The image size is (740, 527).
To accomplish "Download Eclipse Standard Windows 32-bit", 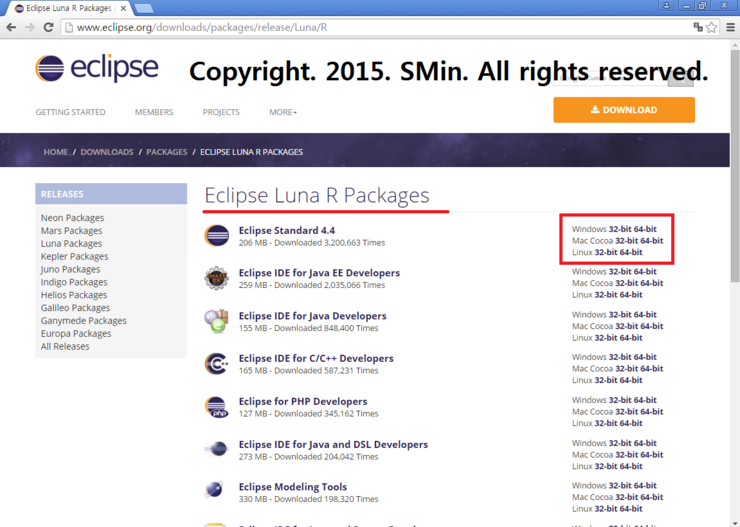I will [620, 229].
